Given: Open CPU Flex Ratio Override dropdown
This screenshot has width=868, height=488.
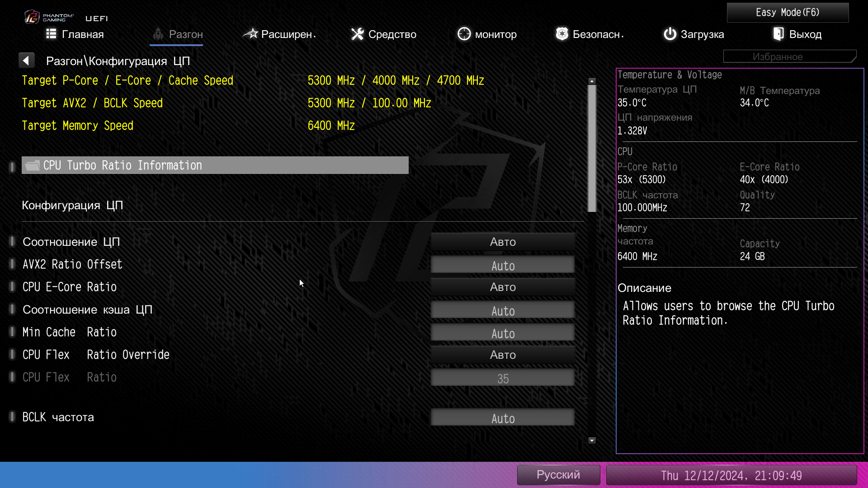Looking at the screenshot, I should pos(502,355).
